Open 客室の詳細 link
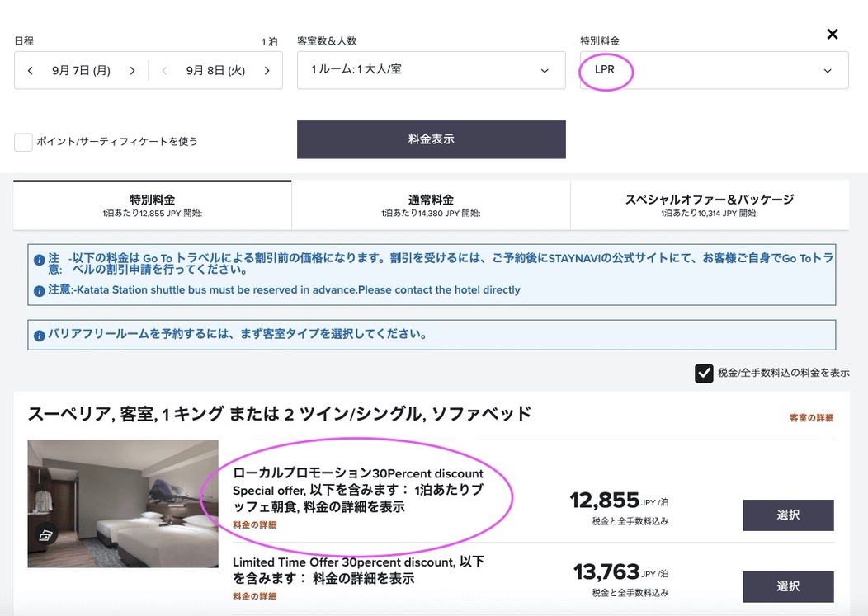Image resolution: width=868 pixels, height=616 pixels. 811,417
